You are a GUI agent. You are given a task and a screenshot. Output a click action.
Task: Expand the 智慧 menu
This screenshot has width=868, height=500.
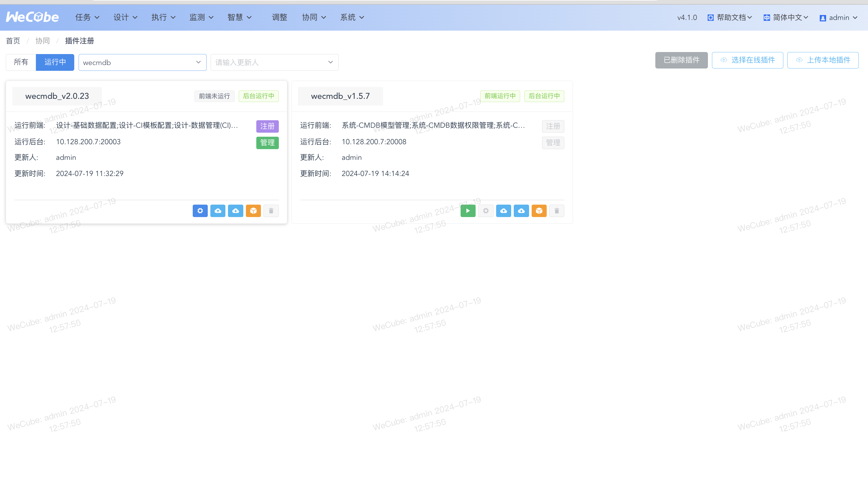pos(240,17)
